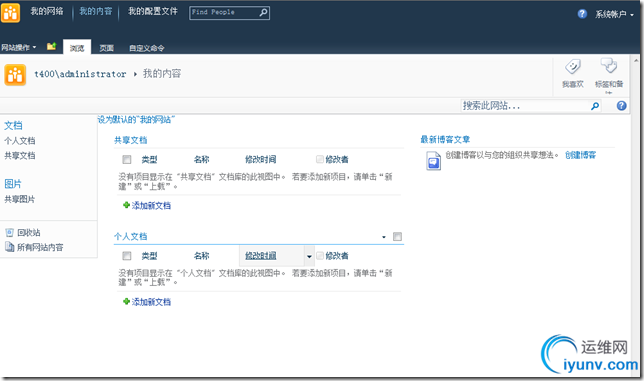
Task: Click 添加新文档 link under 个人文档
Action: pyautogui.click(x=151, y=302)
